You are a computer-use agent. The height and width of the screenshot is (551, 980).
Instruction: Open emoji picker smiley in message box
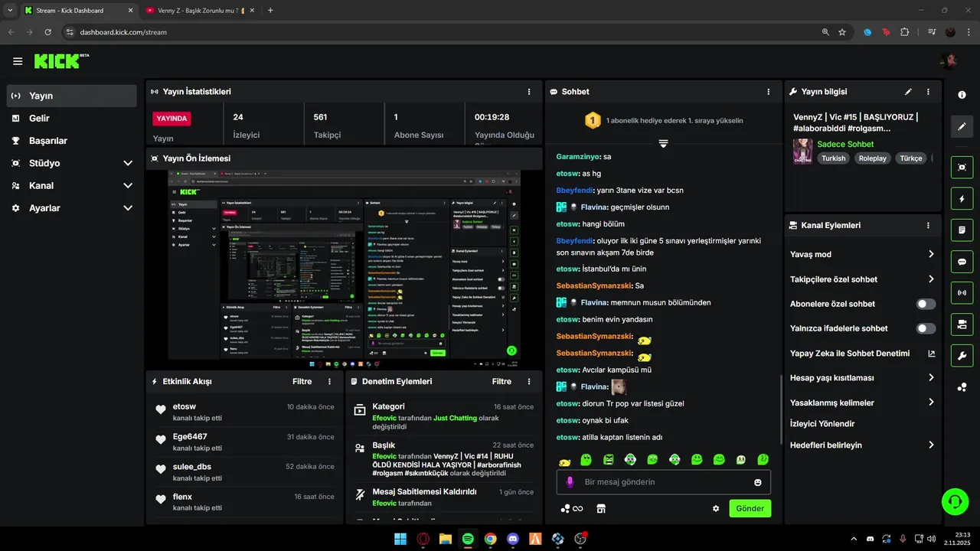(758, 482)
